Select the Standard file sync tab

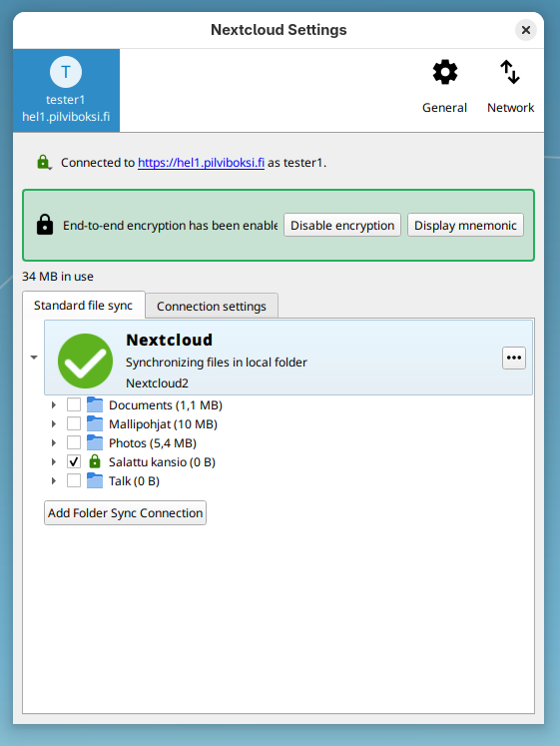84,305
